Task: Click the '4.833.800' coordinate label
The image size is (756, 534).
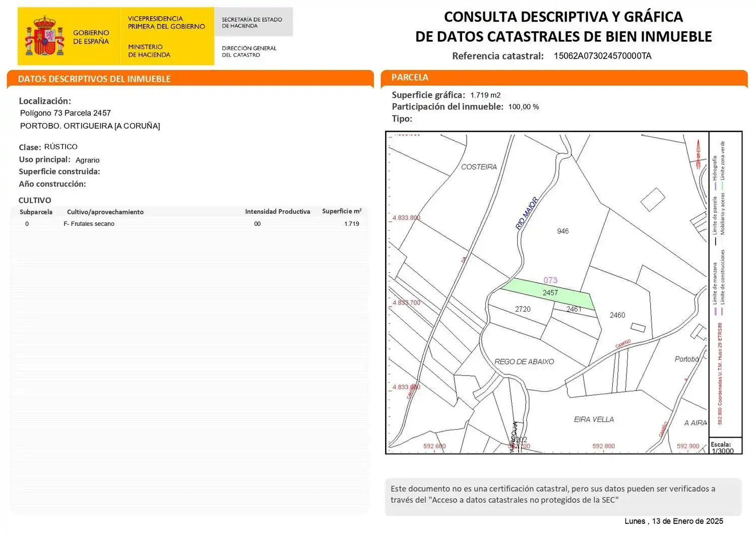Action: pyautogui.click(x=406, y=218)
